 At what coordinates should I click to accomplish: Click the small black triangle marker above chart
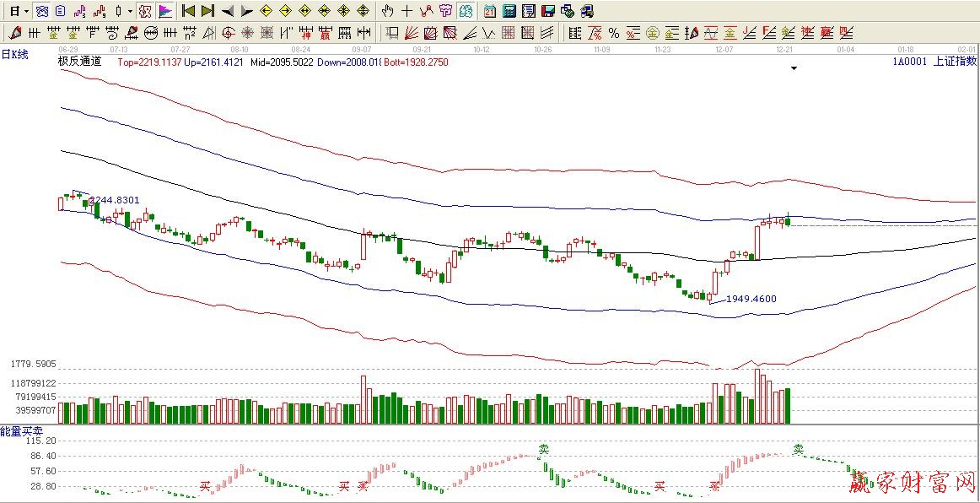794,68
